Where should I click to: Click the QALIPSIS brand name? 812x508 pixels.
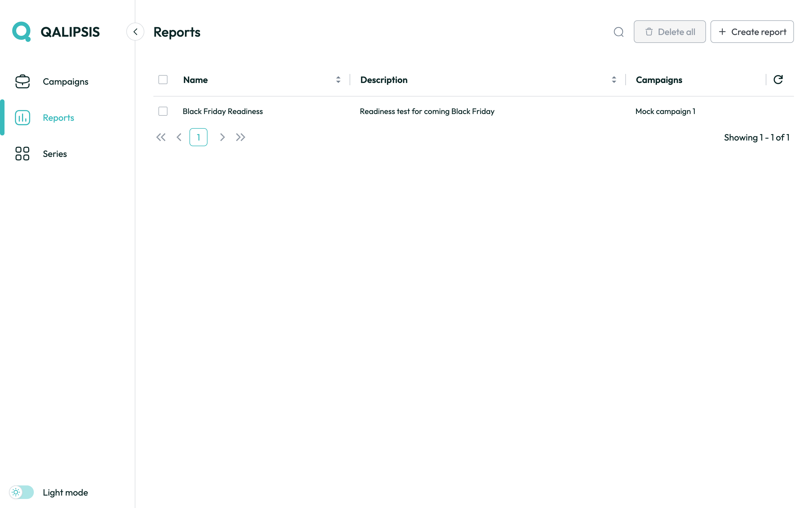click(x=70, y=32)
